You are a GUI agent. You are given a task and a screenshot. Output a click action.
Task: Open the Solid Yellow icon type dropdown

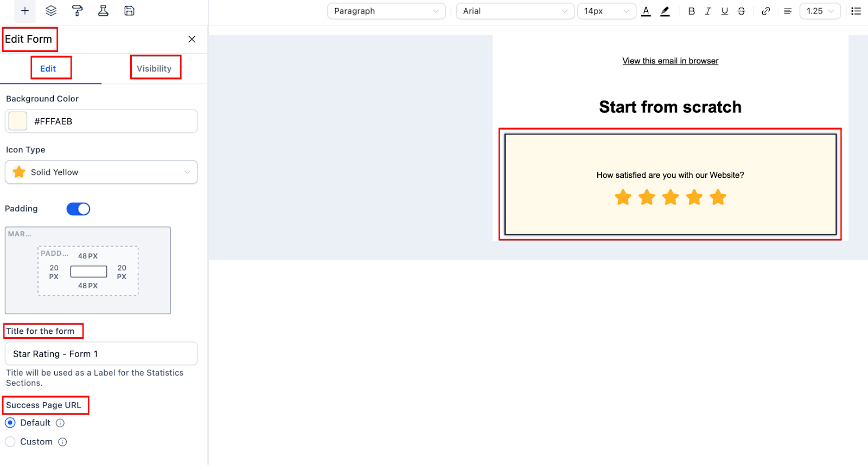[101, 172]
